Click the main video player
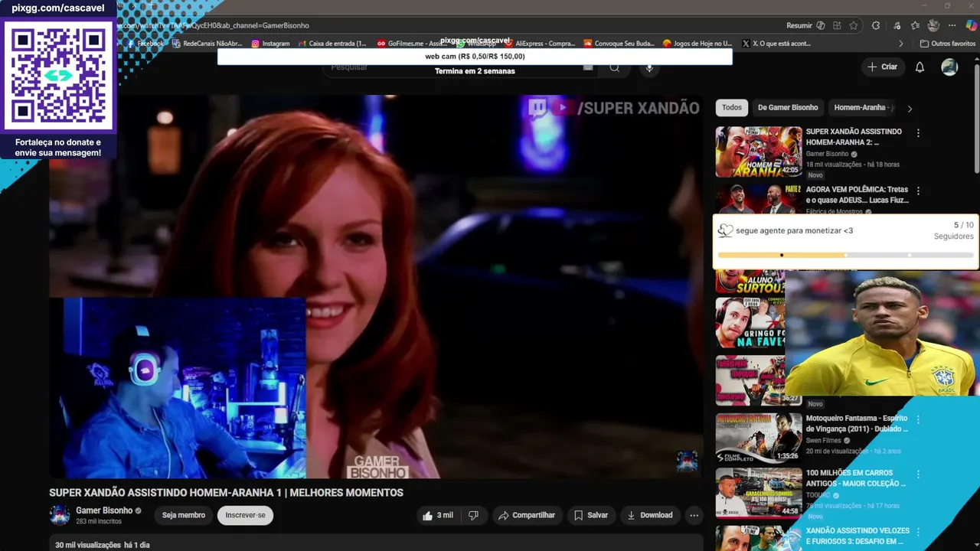 376,286
